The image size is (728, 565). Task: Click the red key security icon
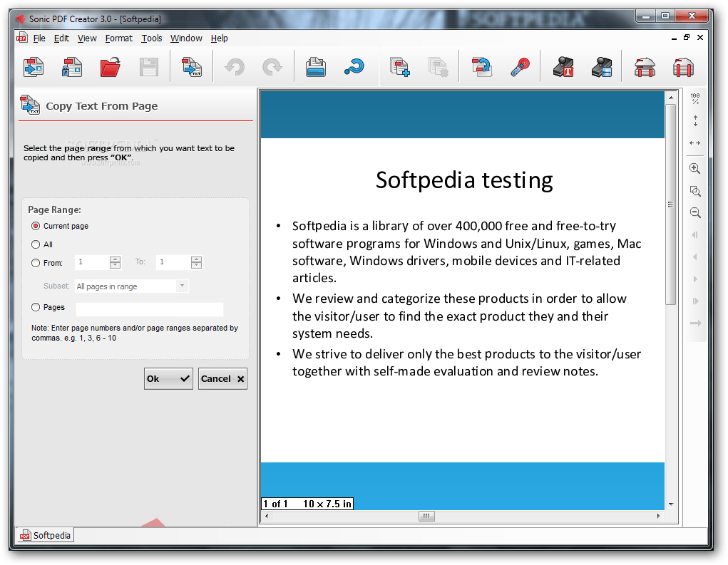point(520,68)
